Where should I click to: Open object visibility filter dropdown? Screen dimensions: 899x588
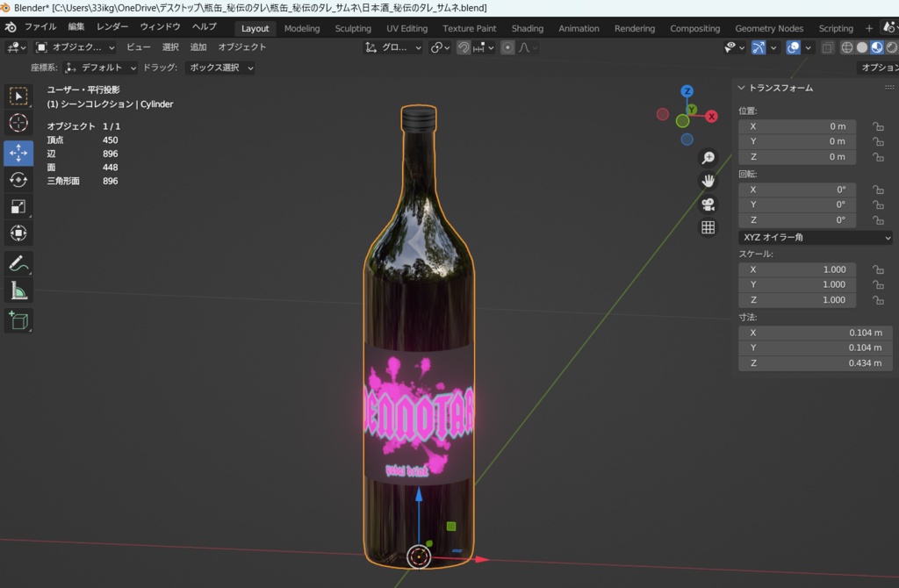click(x=734, y=48)
